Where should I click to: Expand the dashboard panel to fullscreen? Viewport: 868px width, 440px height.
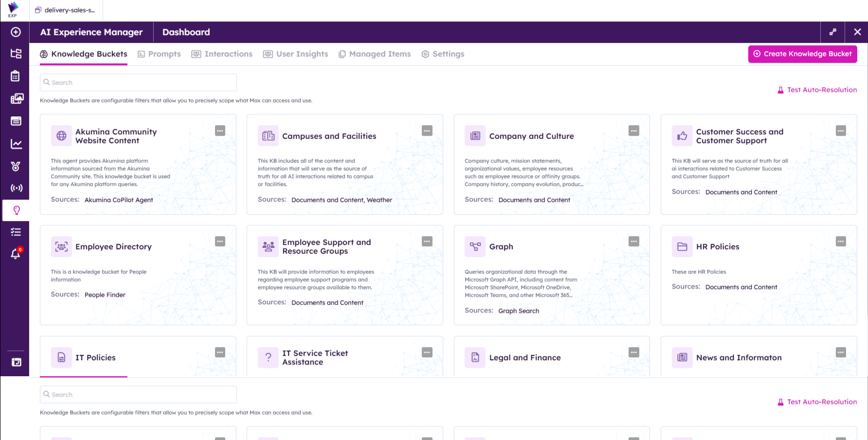tap(833, 32)
